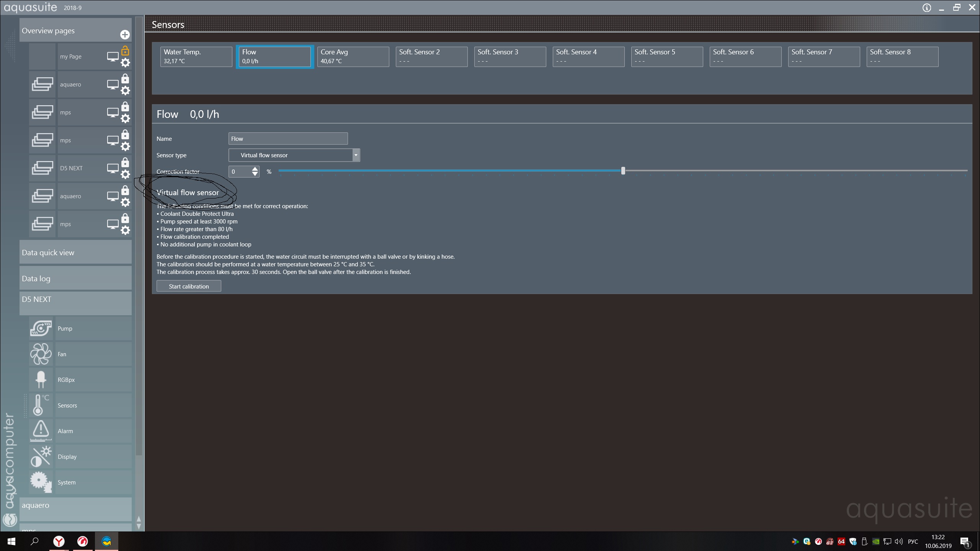
Task: Click the Correction factor slider handle
Action: tap(623, 171)
